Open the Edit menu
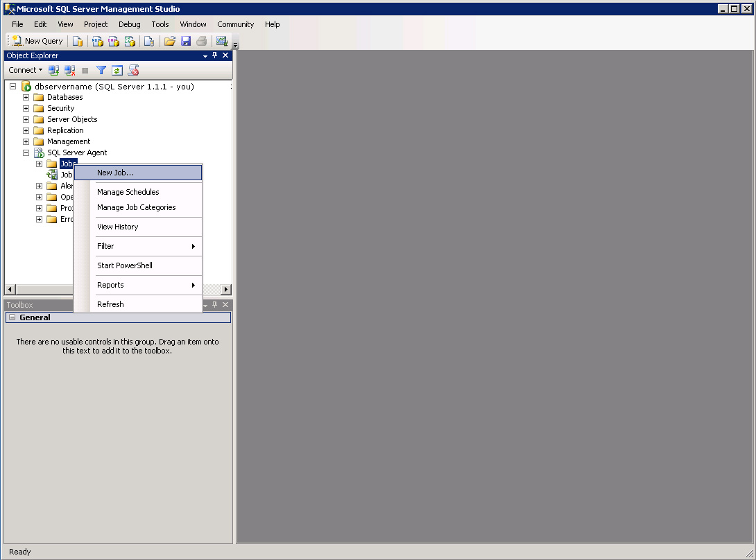Image resolution: width=756 pixels, height=560 pixels. pos(40,24)
